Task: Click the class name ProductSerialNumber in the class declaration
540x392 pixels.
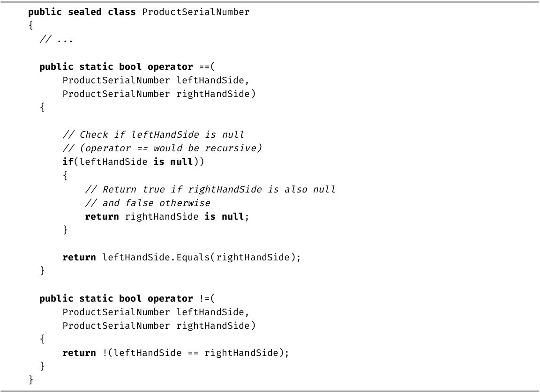Action: [x=195, y=12]
